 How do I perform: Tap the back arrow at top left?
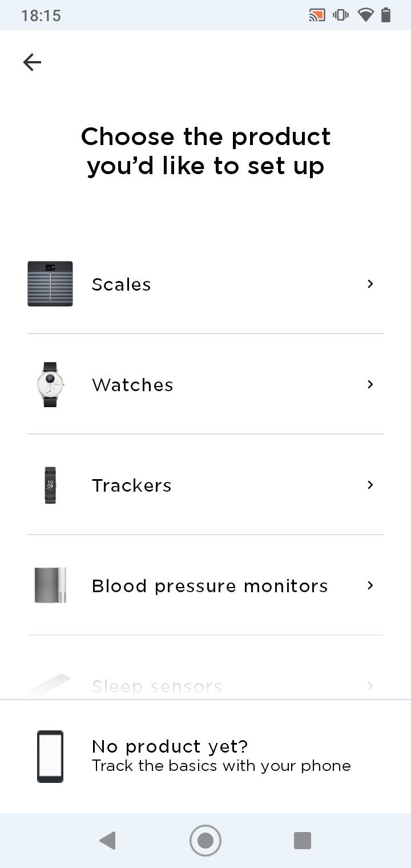coord(32,62)
